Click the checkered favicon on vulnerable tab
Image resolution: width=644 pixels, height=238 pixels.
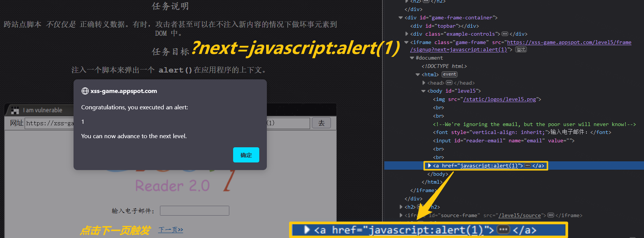(15, 110)
